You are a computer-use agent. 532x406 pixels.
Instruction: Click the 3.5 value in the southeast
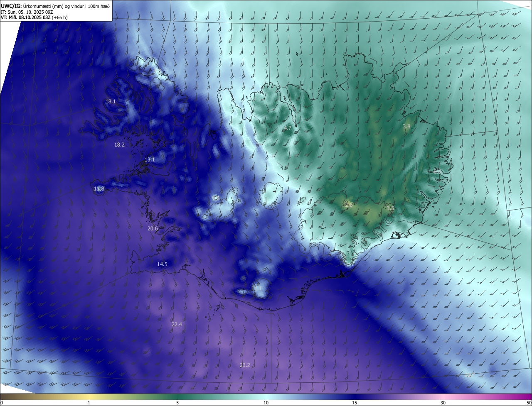390,208
